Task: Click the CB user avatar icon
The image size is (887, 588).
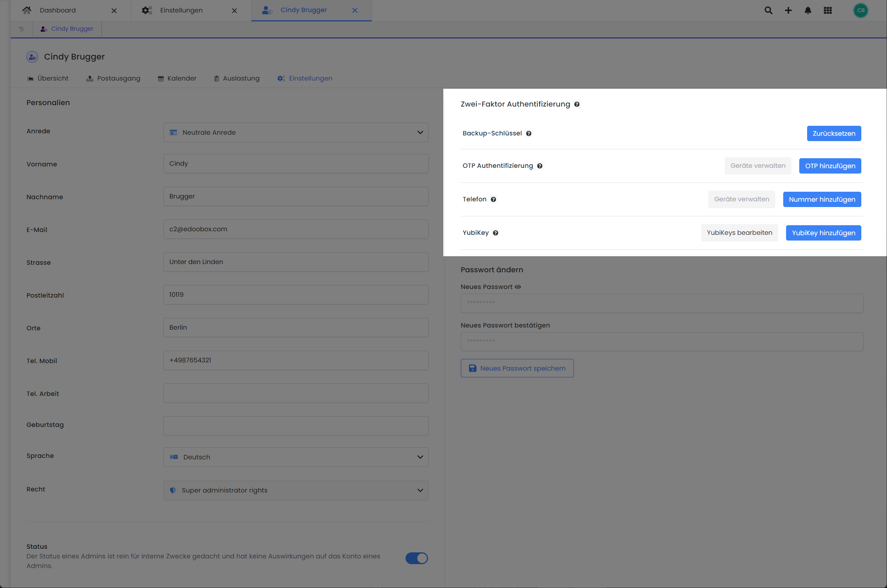Action: tap(861, 10)
